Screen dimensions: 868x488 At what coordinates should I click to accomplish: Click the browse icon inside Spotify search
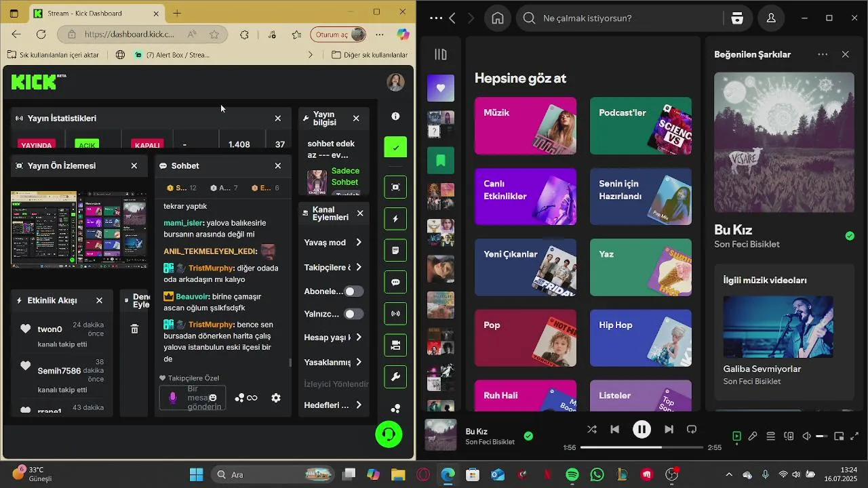coord(737,18)
